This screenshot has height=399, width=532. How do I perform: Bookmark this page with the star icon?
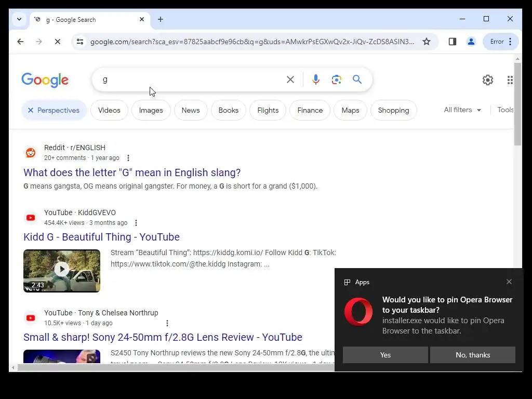click(427, 42)
